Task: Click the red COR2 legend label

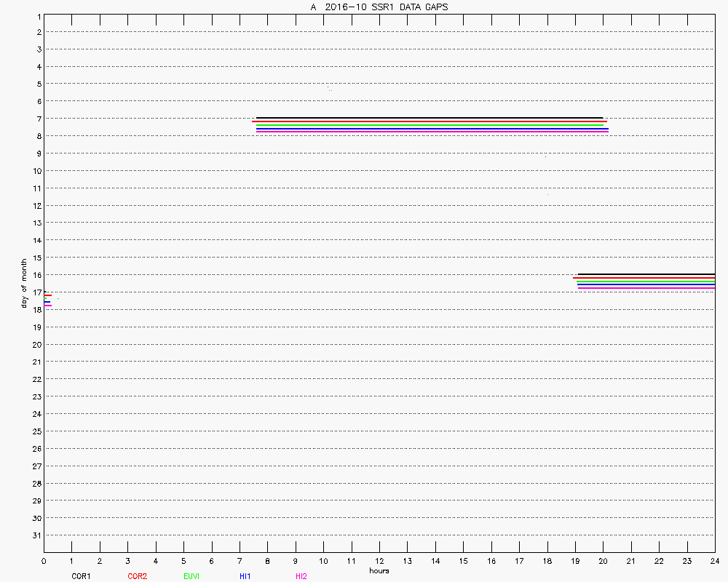Action: [x=137, y=576]
